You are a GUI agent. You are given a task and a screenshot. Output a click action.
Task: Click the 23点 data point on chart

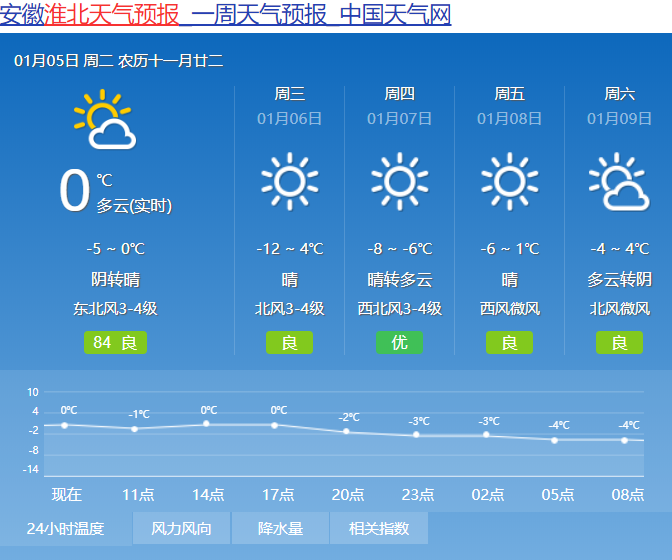[417, 434]
